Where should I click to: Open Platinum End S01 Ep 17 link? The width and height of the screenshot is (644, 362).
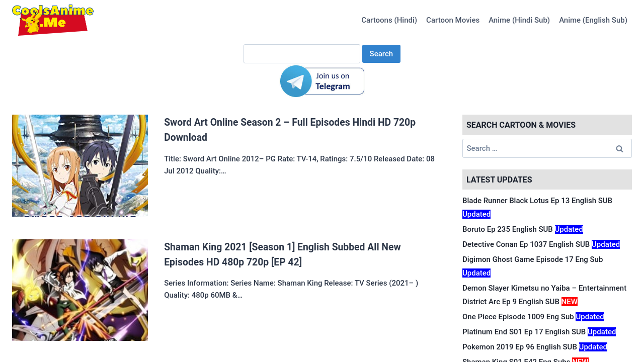[524, 332]
